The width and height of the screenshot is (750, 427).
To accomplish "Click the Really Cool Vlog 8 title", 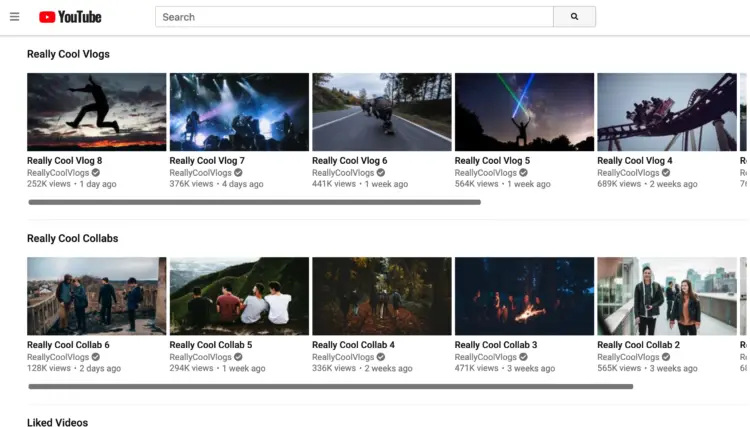I will 65,161.
